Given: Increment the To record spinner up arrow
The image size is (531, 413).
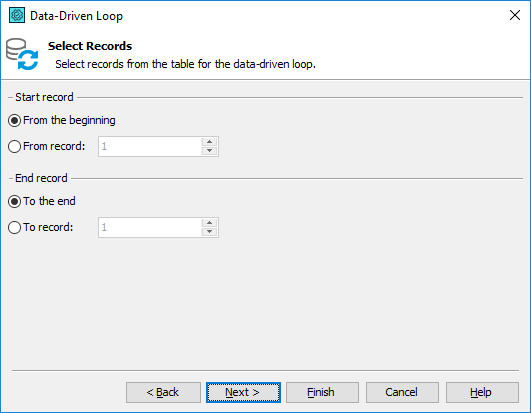Looking at the screenshot, I should (209, 223).
